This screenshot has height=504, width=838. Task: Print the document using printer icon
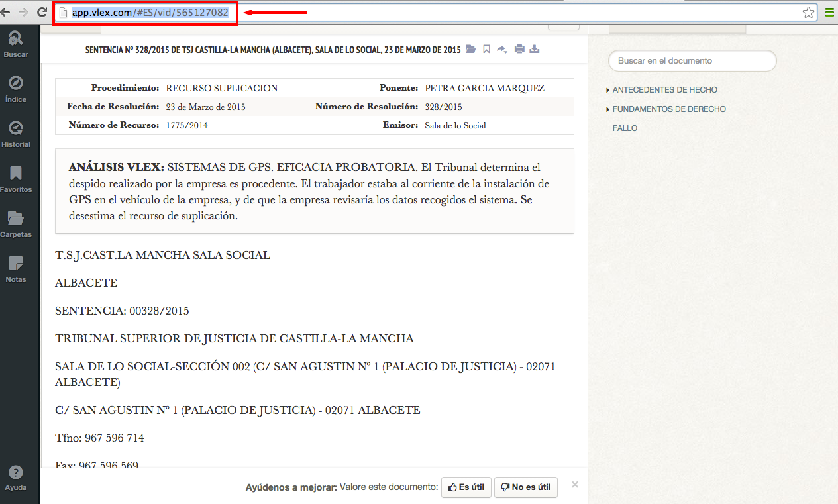(519, 50)
